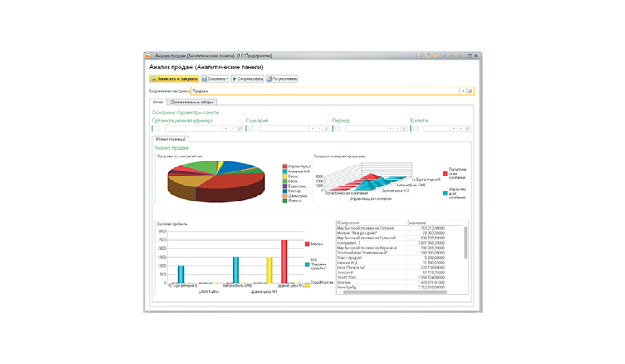
Task: Click the red Аврора legend swatch
Action: click(x=307, y=244)
